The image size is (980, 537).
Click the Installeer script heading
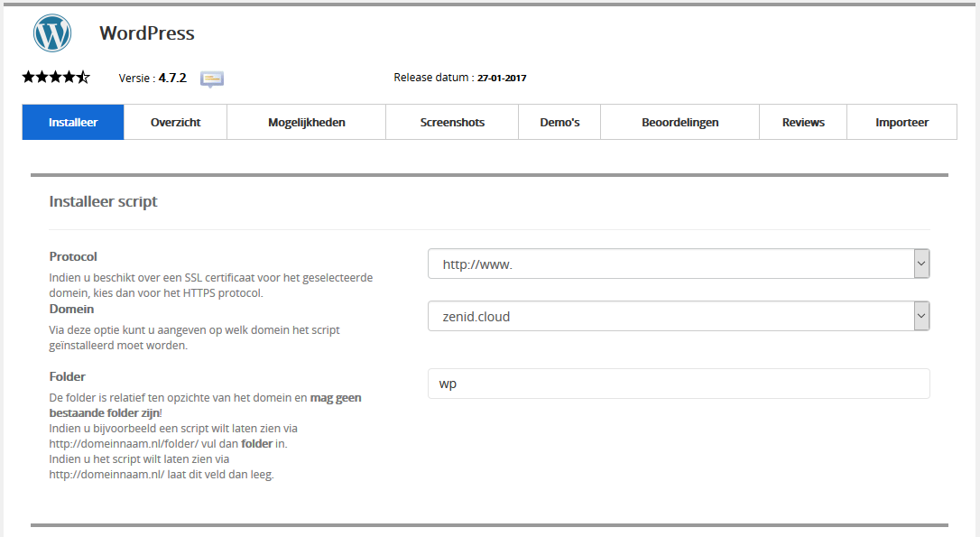pos(103,202)
